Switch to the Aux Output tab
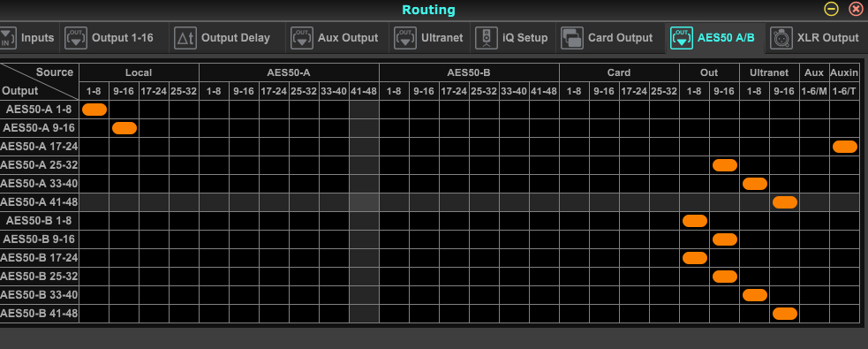The width and height of the screenshot is (868, 349). click(337, 38)
